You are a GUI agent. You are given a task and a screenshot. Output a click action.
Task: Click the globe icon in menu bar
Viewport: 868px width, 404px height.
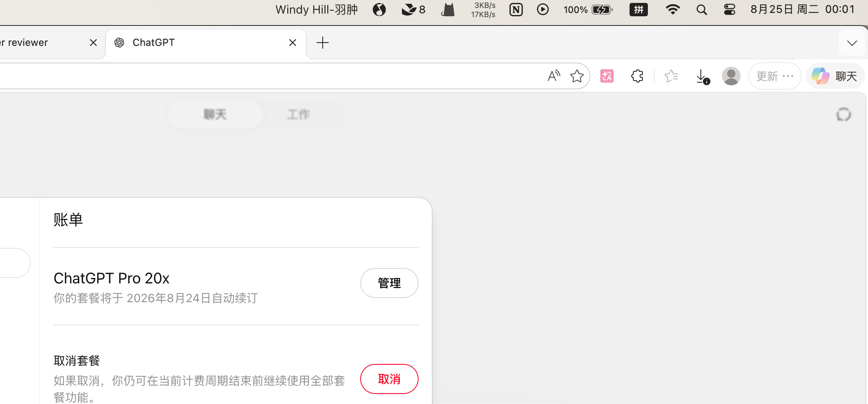click(379, 9)
